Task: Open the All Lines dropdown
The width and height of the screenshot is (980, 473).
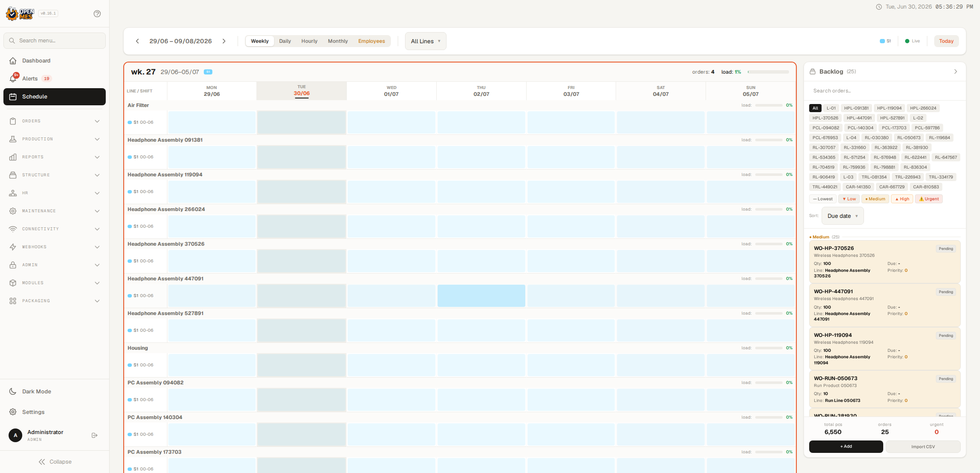Action: (x=426, y=41)
